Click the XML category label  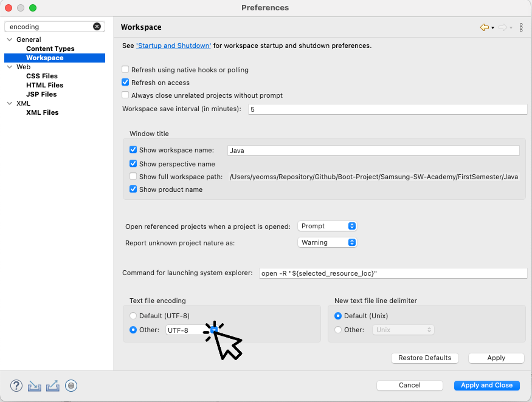24,103
